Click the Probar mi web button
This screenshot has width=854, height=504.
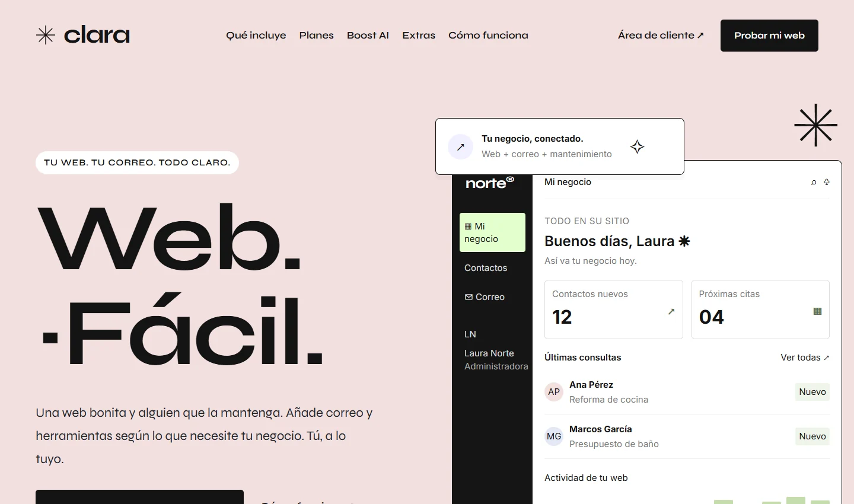769,36
